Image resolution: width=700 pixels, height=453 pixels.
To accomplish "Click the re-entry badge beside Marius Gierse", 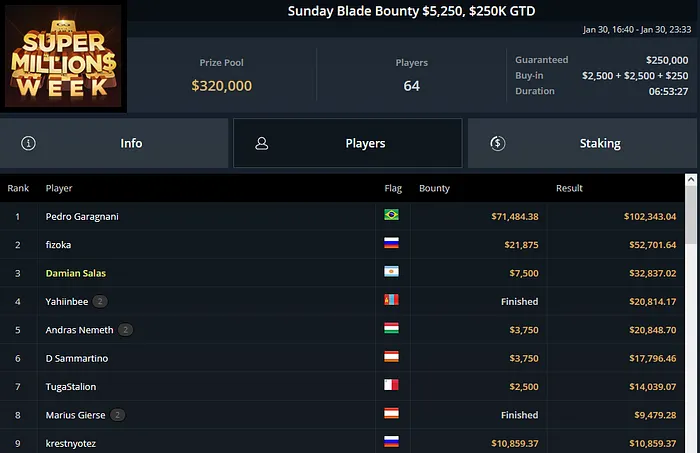I will (x=117, y=414).
